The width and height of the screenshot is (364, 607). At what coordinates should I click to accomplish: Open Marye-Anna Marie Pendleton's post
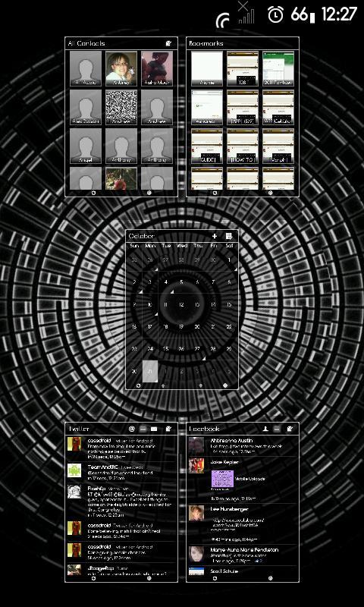pyautogui.click(x=243, y=555)
